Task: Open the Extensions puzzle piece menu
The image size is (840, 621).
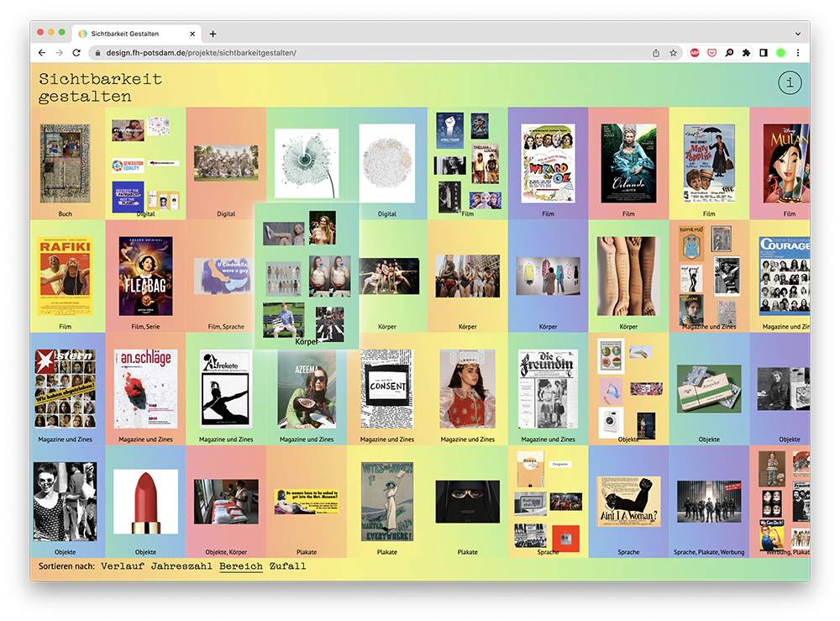Action: (x=746, y=53)
